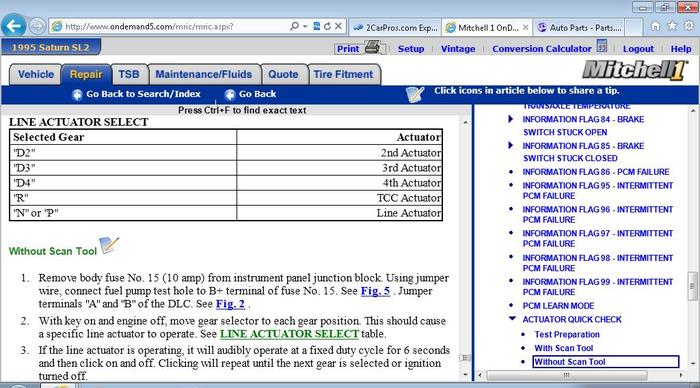Click the share-a-tip notepad icon in blue bar
700x388 pixels.
coord(415,94)
